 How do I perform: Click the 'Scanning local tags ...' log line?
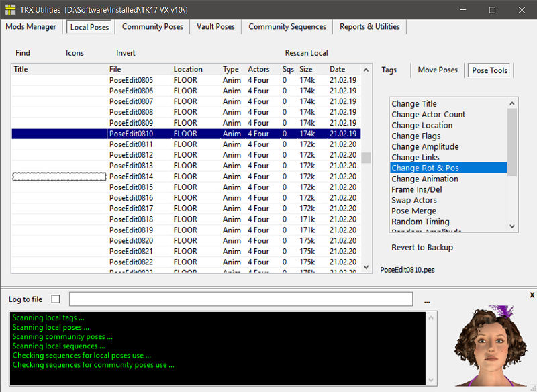(48, 317)
